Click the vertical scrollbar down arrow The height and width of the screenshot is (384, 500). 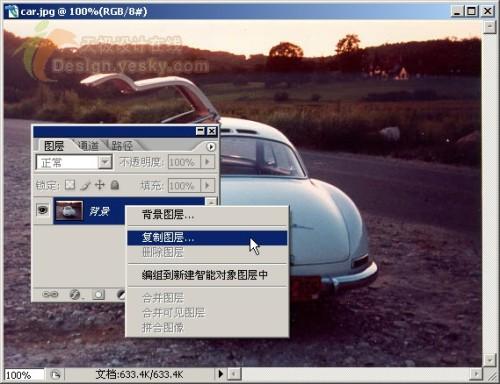pos(489,360)
